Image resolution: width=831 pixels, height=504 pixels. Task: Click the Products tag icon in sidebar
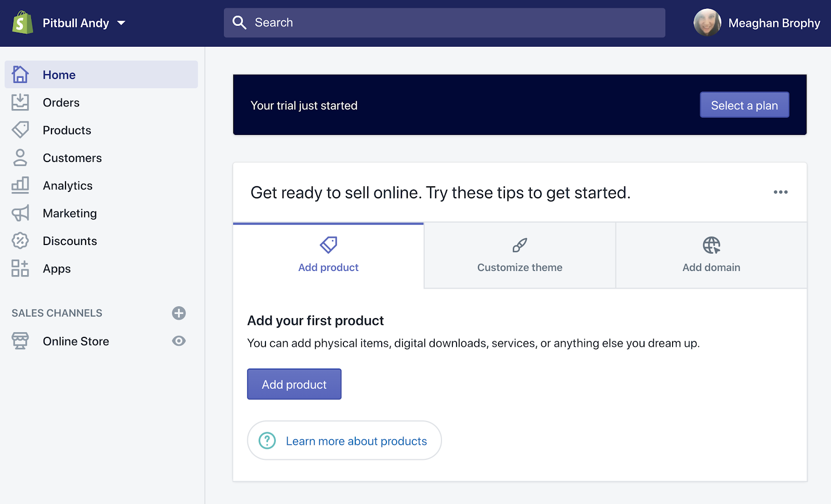click(20, 130)
